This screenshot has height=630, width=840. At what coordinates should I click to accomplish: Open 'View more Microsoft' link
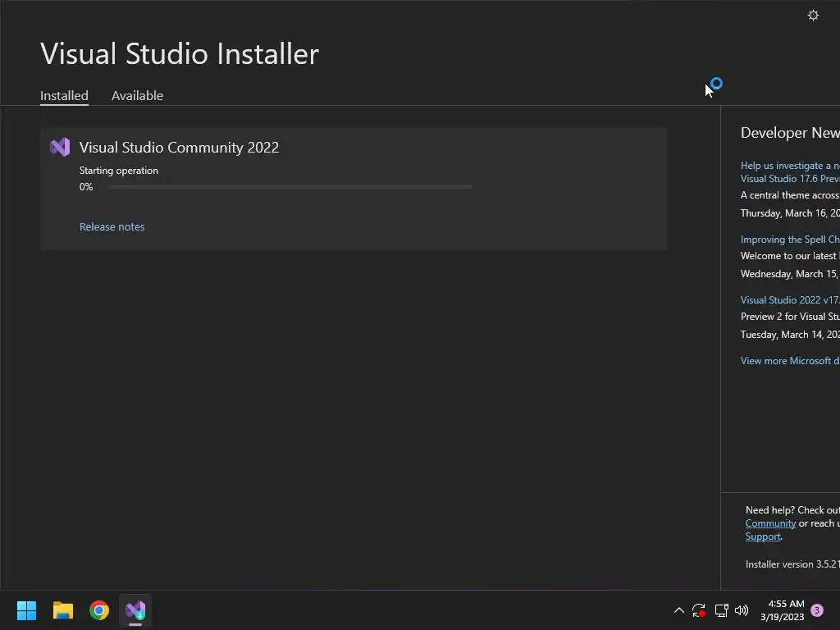coord(790,361)
